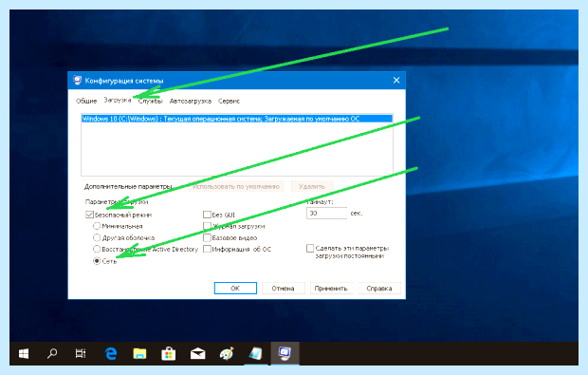Enable the Журнал загрузки checkbox
Viewport: 588px width, 375px height.
(207, 226)
